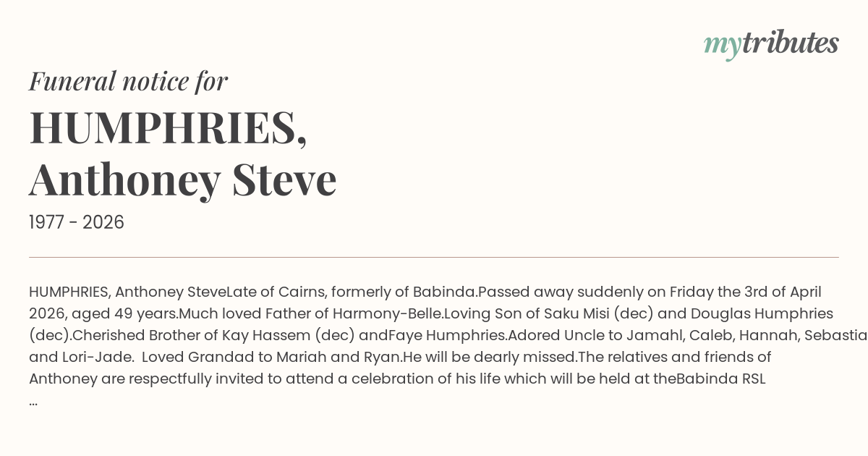
Task: Click the mytributes logo
Action: tap(771, 43)
